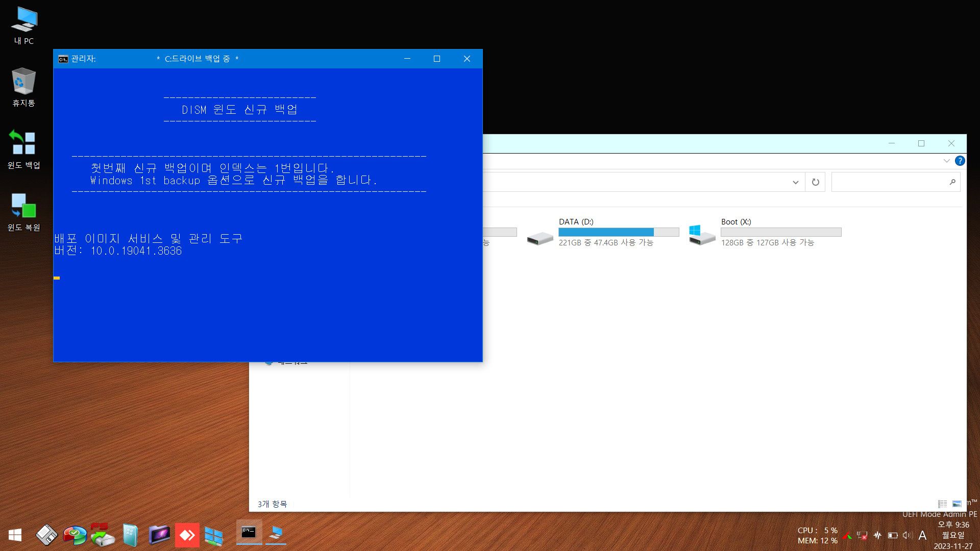Viewport: 980px width, 551px height.
Task: Maximize the Explorer window
Action: 921,143
